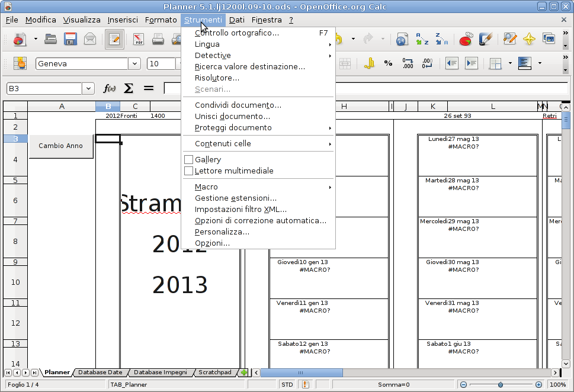This screenshot has width=574, height=392.
Task: Select Opzioni... at the menu bottom
Action: [258, 243]
